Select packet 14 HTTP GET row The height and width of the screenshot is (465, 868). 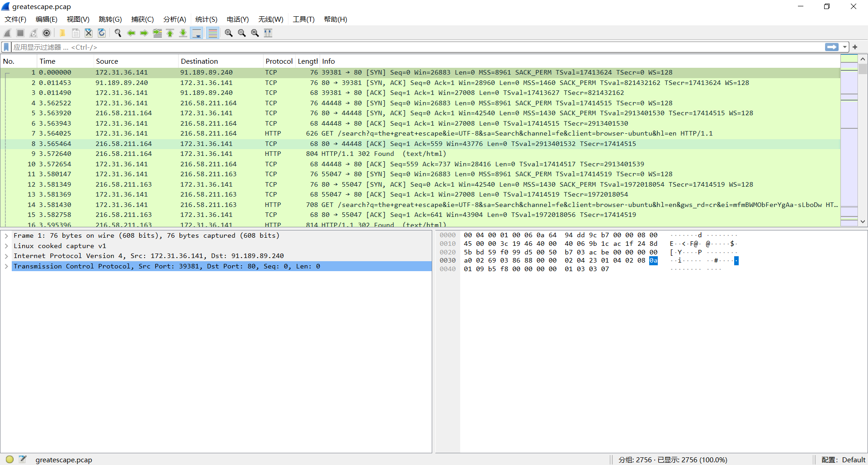[420, 205]
